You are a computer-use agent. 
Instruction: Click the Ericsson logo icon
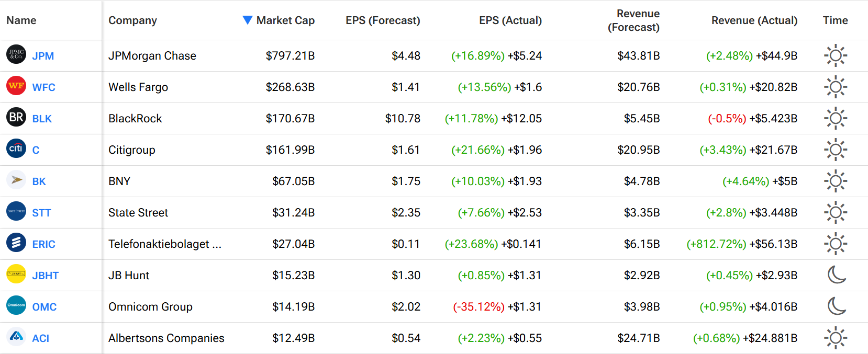[16, 243]
